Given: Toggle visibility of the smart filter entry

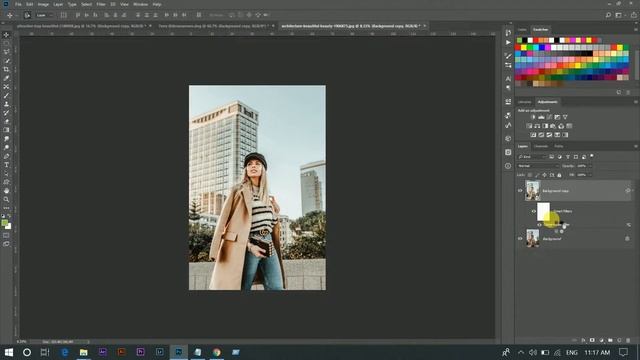Looking at the screenshot, I should [539, 225].
